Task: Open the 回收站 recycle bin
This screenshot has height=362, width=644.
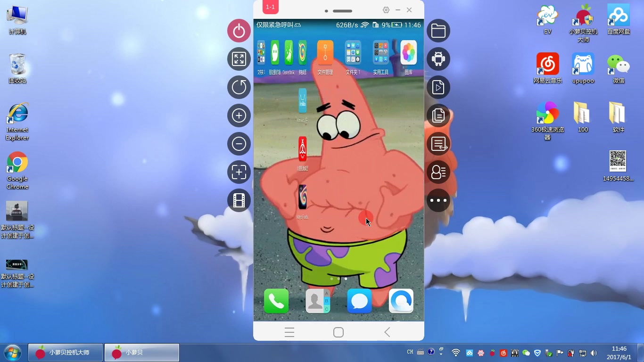Action: point(17,68)
